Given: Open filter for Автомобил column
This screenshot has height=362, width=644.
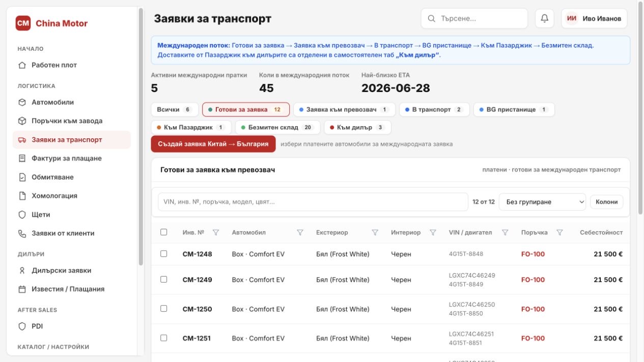Looking at the screenshot, I should point(300,232).
